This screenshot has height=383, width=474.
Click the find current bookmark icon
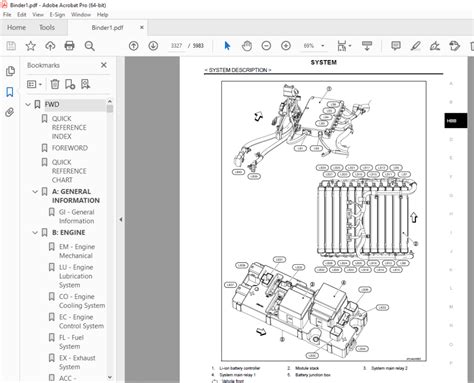pos(85,84)
